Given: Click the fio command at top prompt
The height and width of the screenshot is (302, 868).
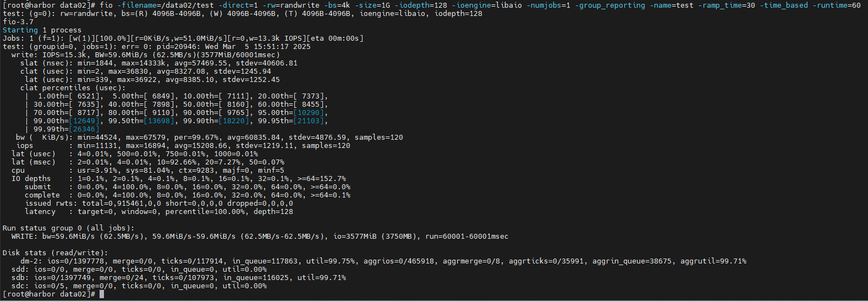Looking at the screenshot, I should (x=106, y=5).
